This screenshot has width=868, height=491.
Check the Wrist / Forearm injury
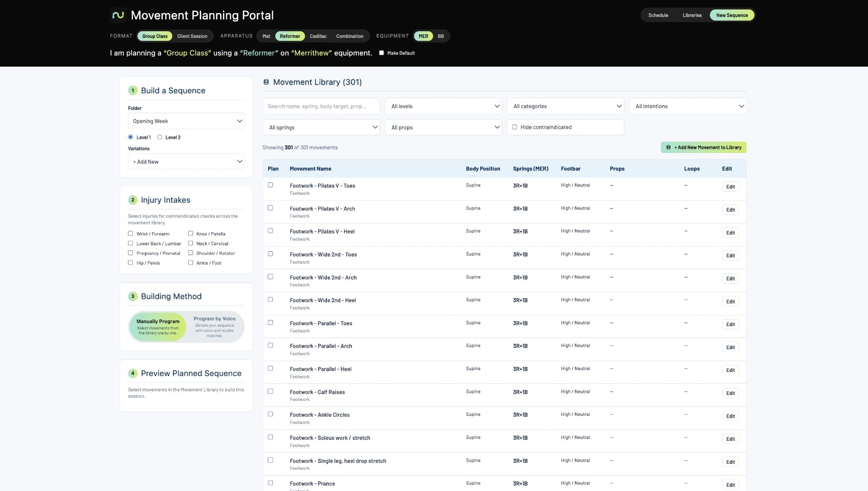[x=131, y=234]
